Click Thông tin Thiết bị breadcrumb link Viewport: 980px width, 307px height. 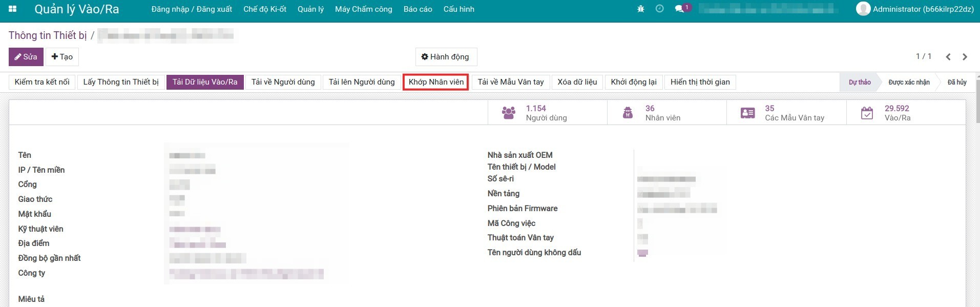pyautogui.click(x=48, y=35)
